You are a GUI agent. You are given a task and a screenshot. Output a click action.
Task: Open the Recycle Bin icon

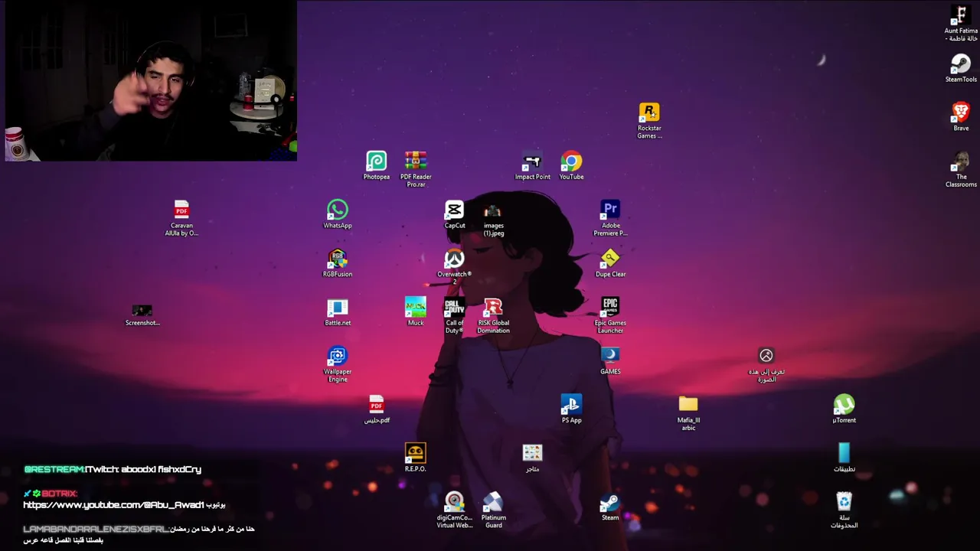(x=844, y=510)
